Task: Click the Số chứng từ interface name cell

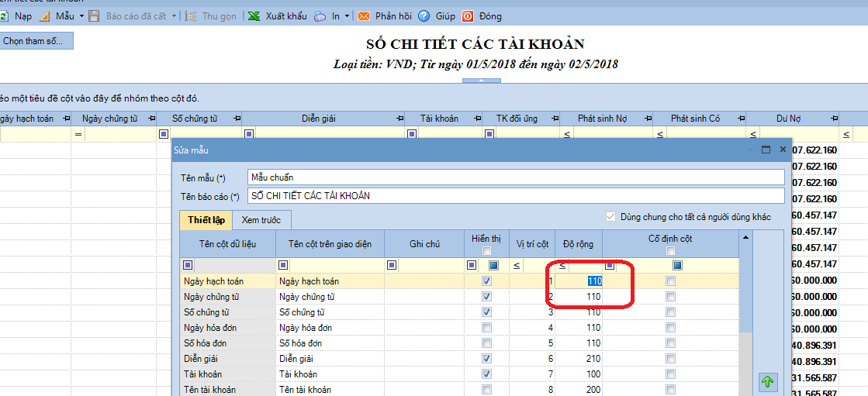Action: click(330, 312)
